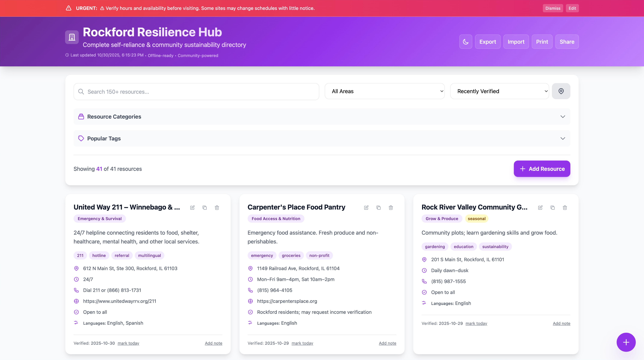644x360 pixels.
Task: Click the Export button in the header
Action: (x=487, y=42)
